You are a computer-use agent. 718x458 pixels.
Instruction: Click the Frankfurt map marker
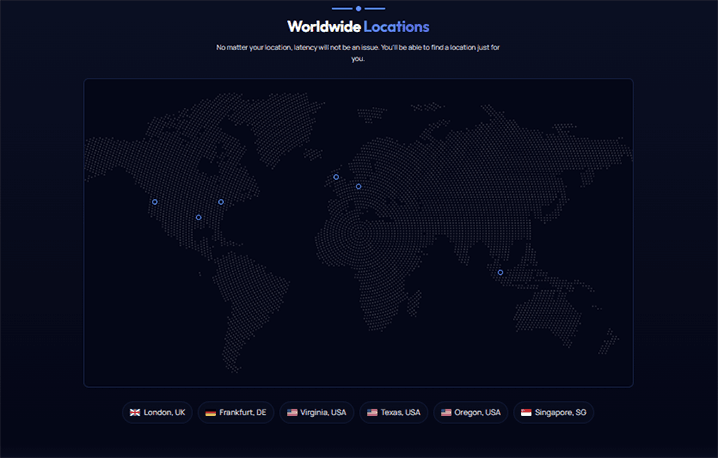(x=359, y=186)
